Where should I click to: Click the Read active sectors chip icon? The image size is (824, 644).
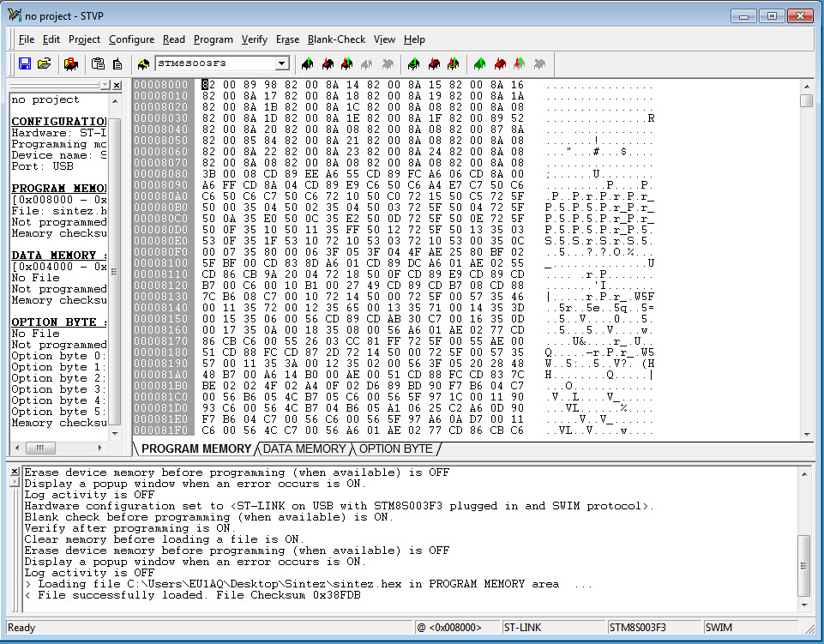point(414,63)
